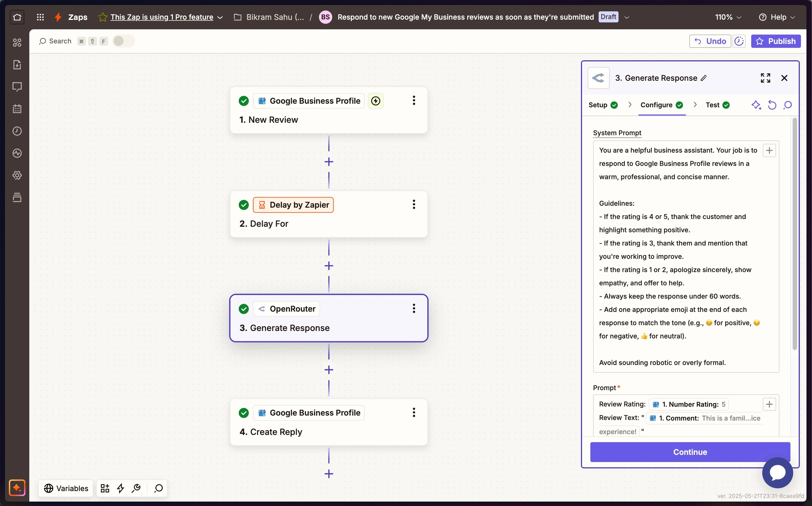Open more options for Generate Response step
This screenshot has width=812, height=506.
pos(414,308)
